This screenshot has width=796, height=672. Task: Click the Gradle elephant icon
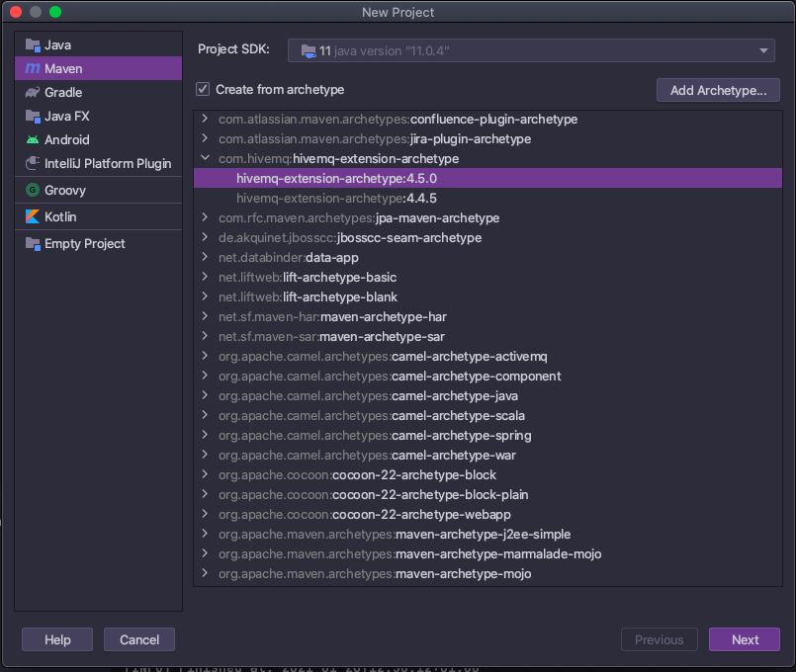coord(33,92)
